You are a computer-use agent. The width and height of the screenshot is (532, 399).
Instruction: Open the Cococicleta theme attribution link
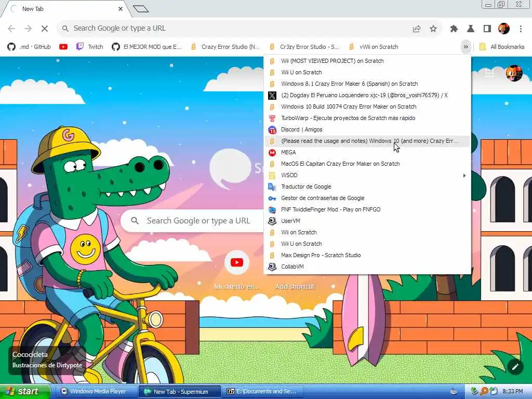[47, 360]
